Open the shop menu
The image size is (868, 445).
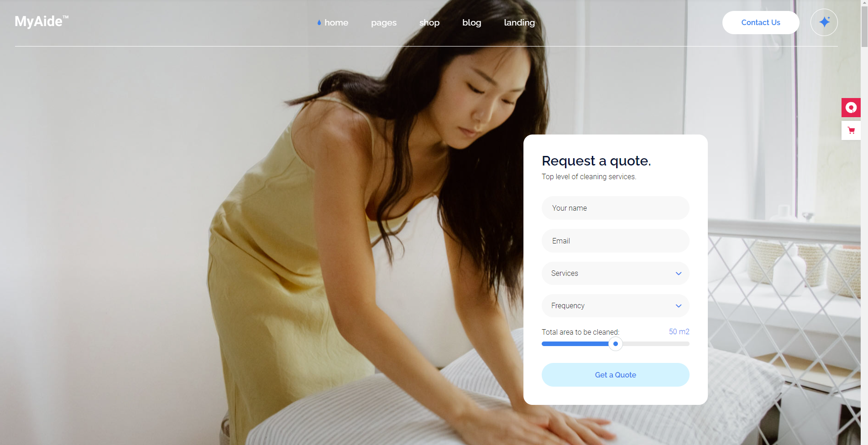pyautogui.click(x=429, y=23)
